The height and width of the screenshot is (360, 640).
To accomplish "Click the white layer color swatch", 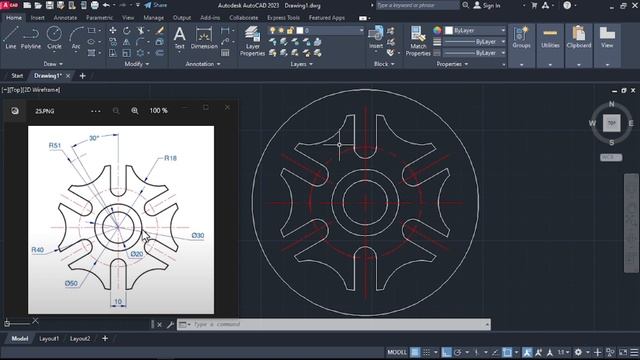I will pyautogui.click(x=300, y=31).
